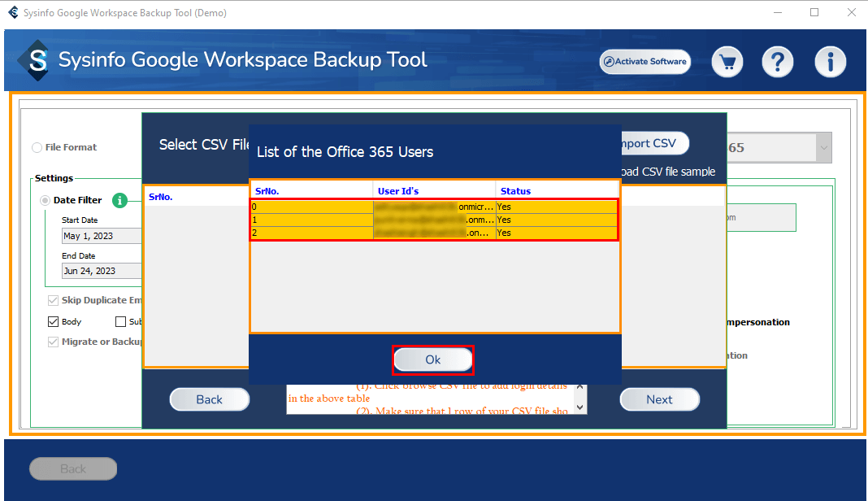Image resolution: width=868 pixels, height=501 pixels.
Task: Click the greyed Back button at bottom
Action: 73,468
